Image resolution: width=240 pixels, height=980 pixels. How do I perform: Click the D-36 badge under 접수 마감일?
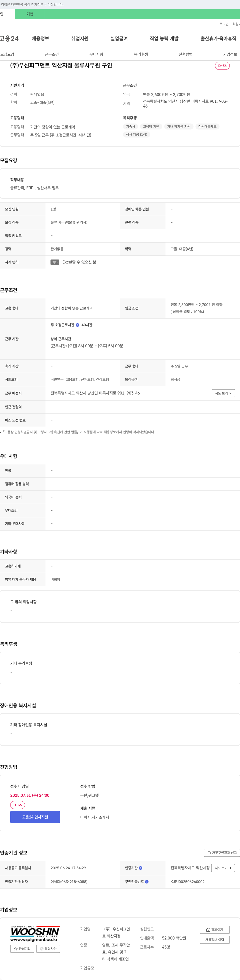coord(17,805)
